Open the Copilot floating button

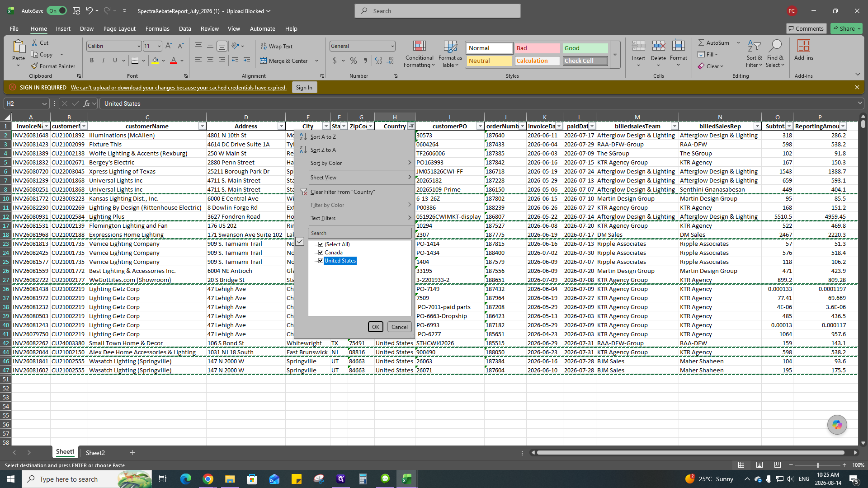coord(837,425)
